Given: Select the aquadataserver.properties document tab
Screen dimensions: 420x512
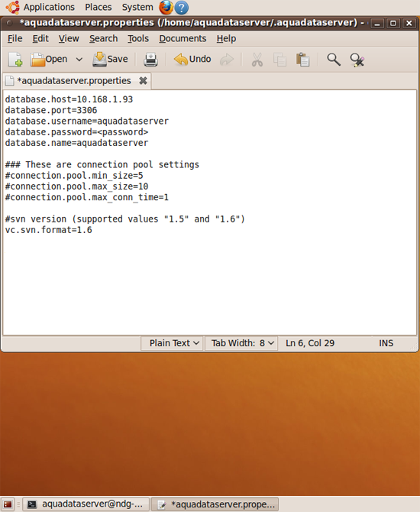Looking at the screenshot, I should click(x=74, y=81).
